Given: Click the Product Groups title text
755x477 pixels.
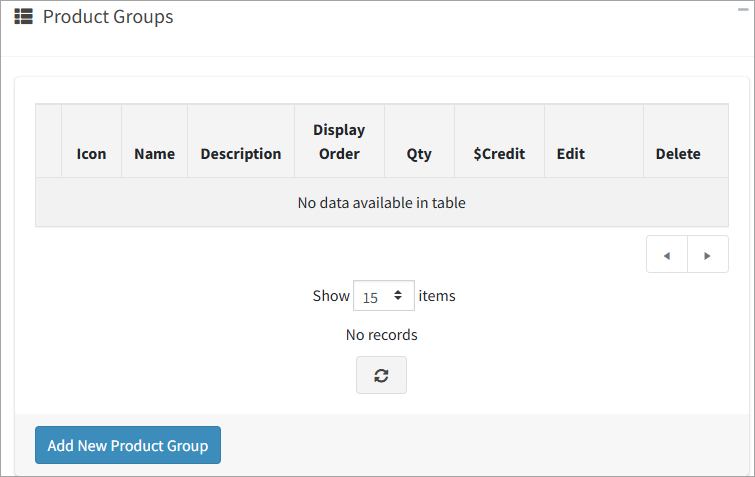Looking at the screenshot, I should (108, 17).
